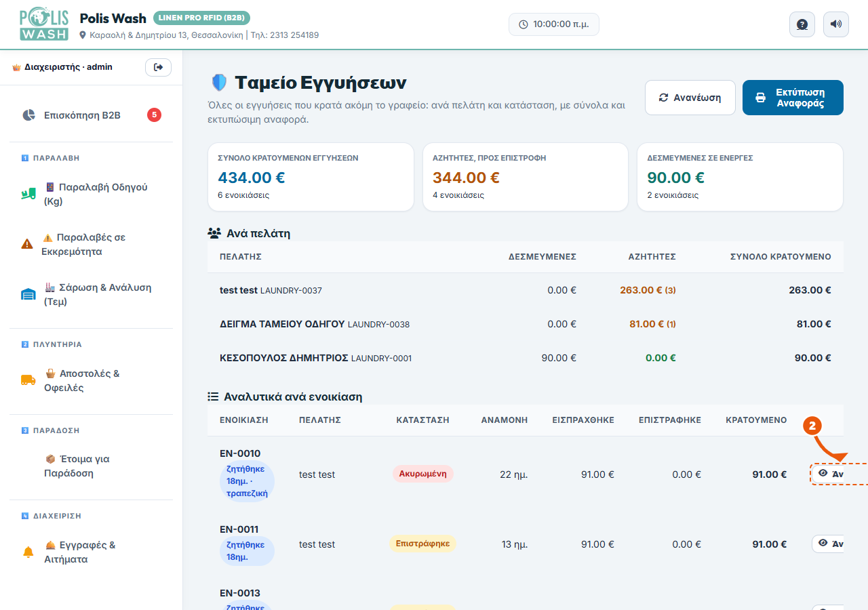Click the Ανανέωση refresh button
Image resolution: width=868 pixels, height=610 pixels.
click(690, 98)
